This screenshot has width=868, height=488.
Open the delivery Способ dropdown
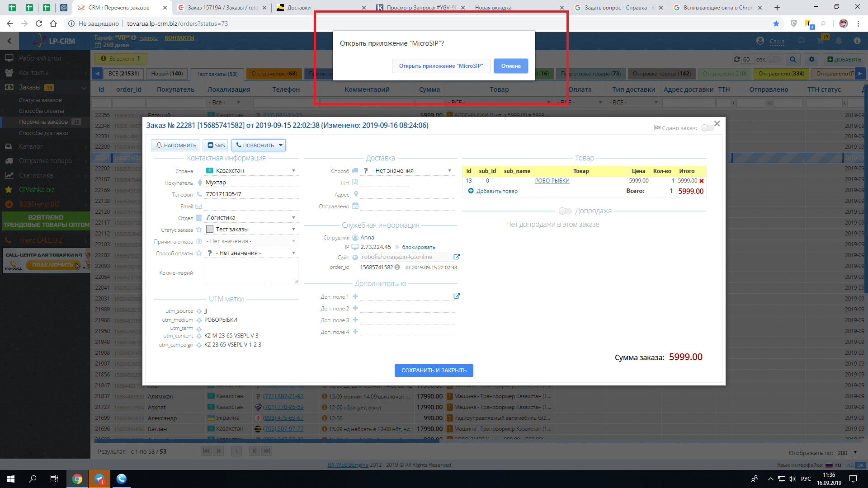point(407,171)
